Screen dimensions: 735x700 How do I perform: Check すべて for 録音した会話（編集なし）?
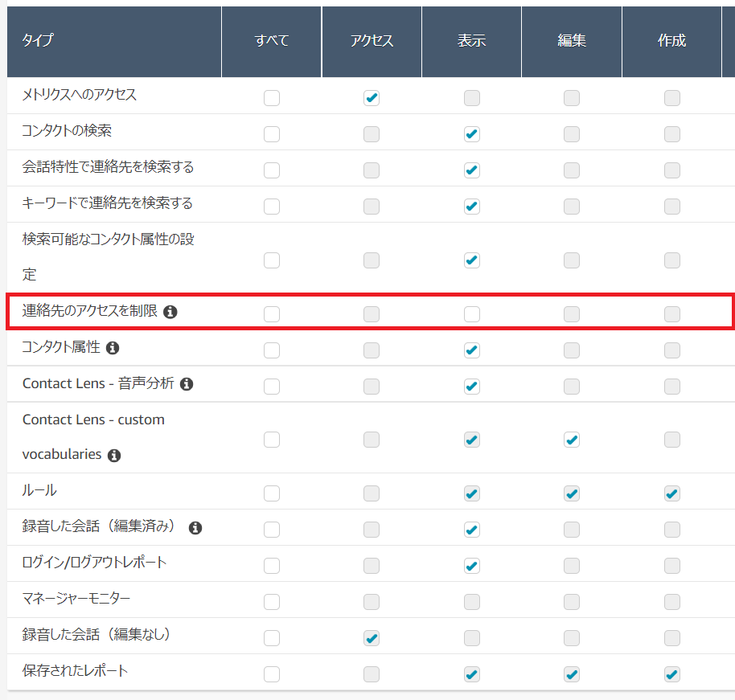272,637
